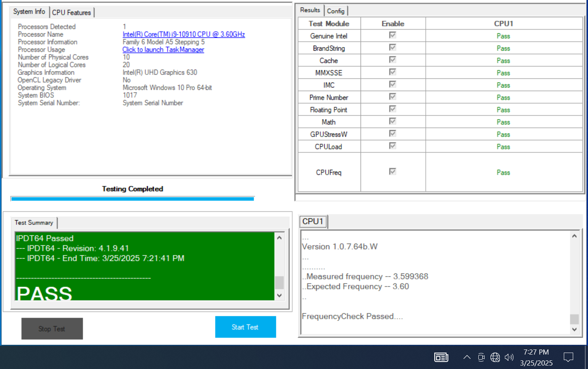Open network settings globe icon

click(495, 357)
